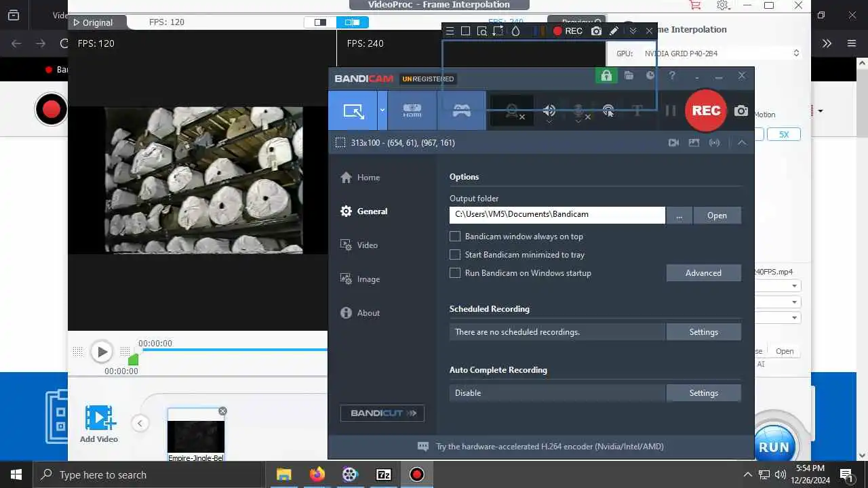868x488 pixels.
Task: Click the selection area rectangle icon beside 313x100
Action: 340,143
